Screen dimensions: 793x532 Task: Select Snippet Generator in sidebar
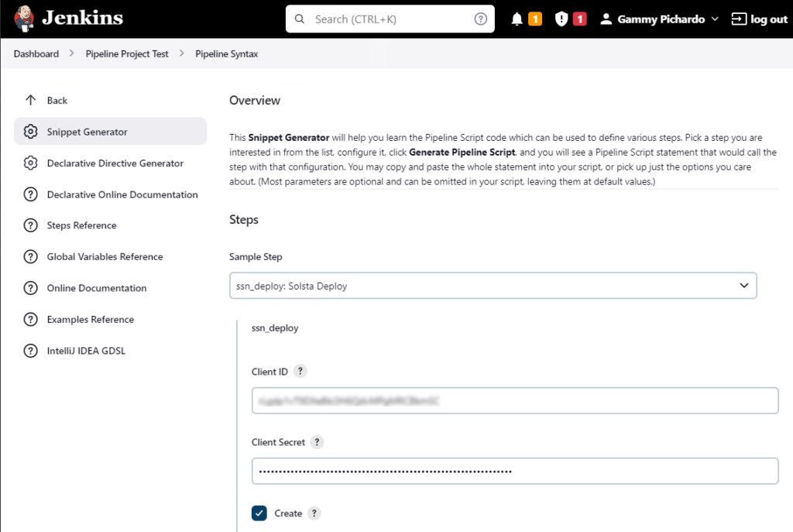pyautogui.click(x=110, y=132)
